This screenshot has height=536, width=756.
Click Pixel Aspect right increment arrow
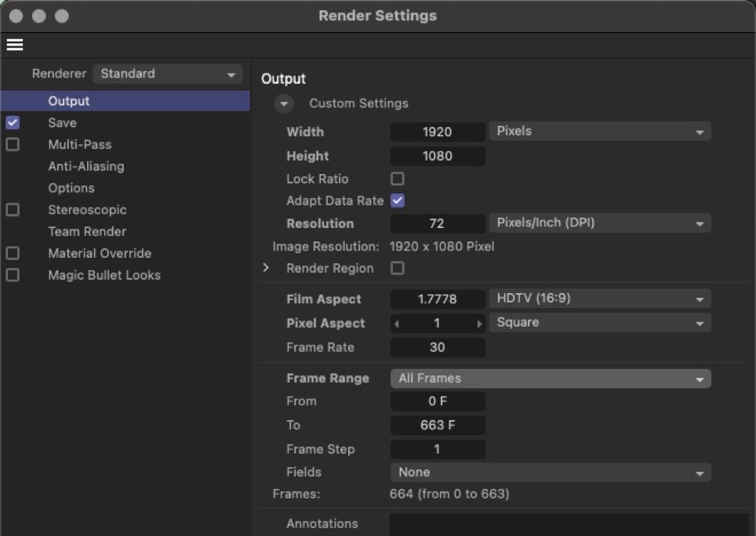(x=479, y=324)
